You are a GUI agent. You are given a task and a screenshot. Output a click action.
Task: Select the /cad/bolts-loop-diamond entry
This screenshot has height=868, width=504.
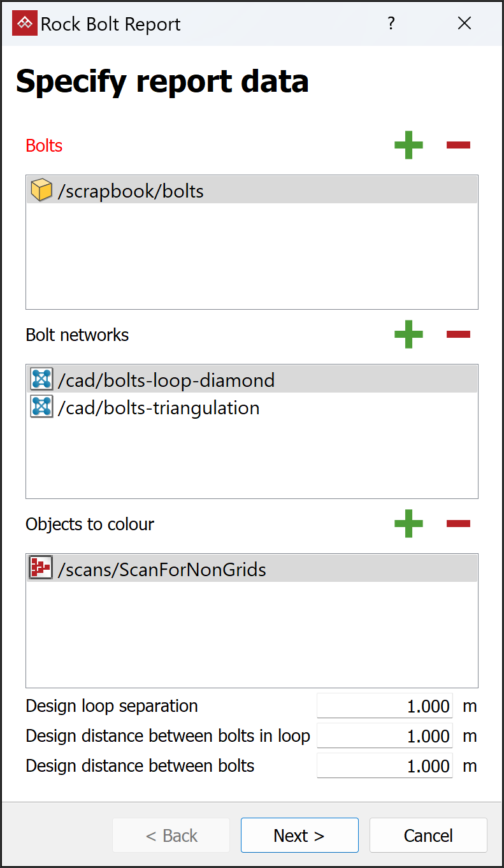coord(166,380)
